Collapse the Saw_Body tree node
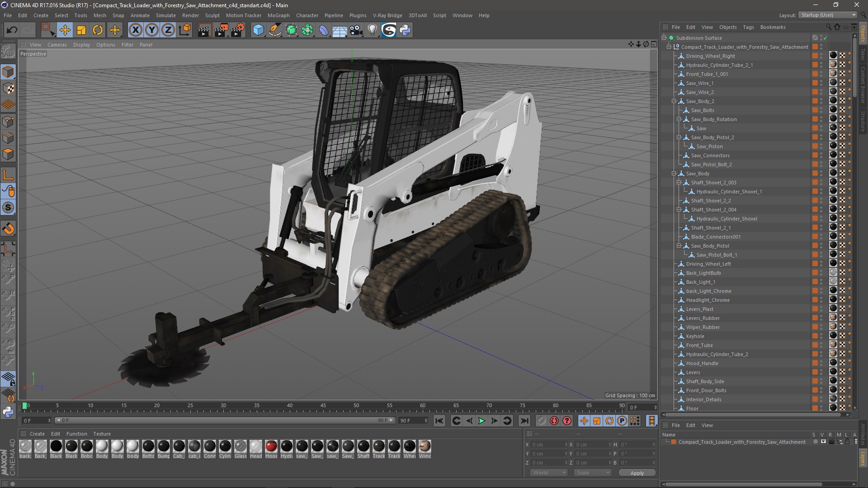 674,174
